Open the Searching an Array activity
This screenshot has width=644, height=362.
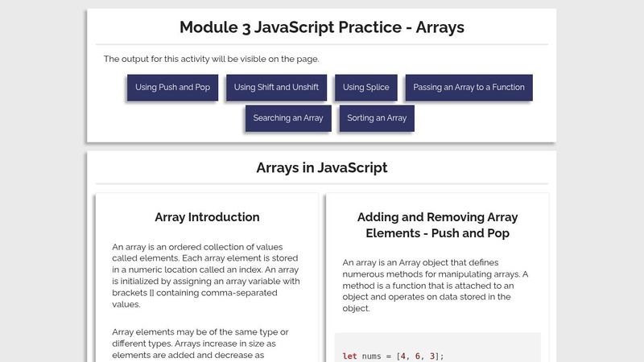tap(288, 118)
